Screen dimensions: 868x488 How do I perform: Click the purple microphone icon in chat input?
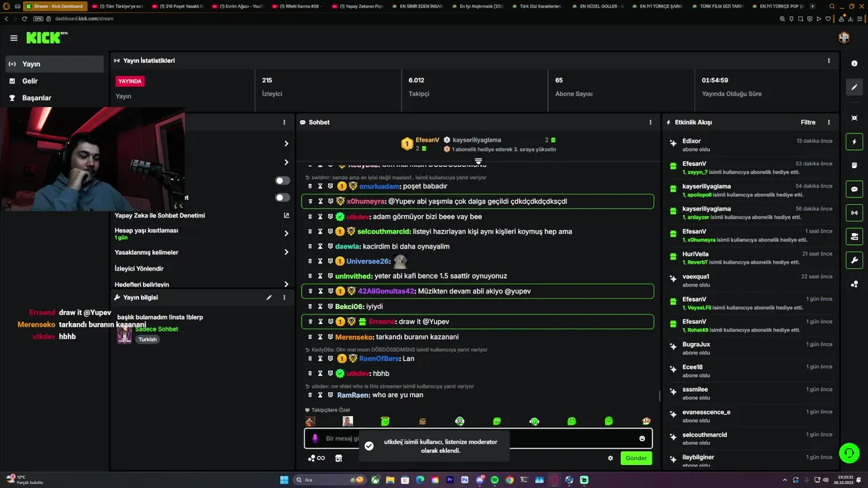pos(315,439)
